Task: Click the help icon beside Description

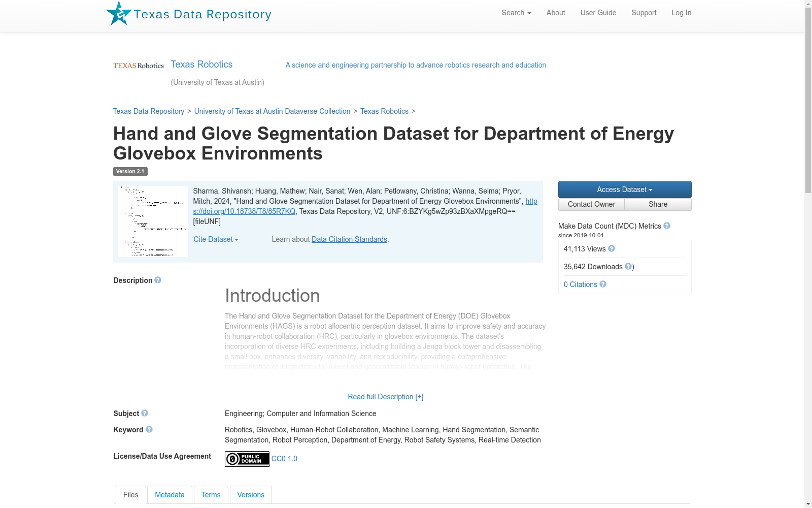Action: tap(158, 280)
